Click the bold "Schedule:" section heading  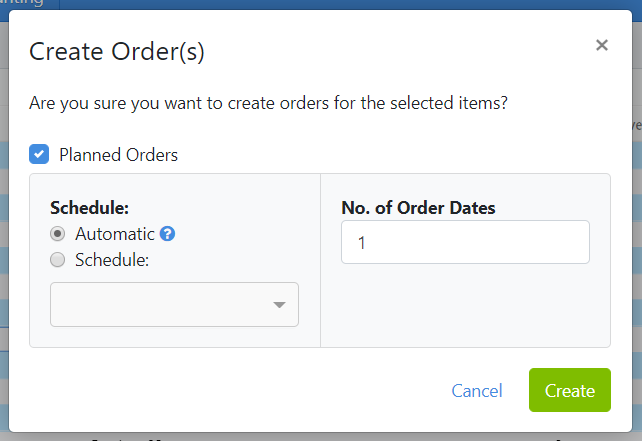(x=90, y=208)
